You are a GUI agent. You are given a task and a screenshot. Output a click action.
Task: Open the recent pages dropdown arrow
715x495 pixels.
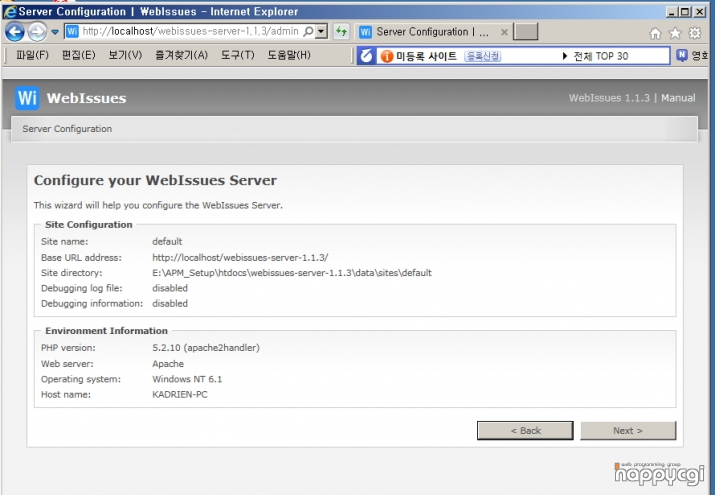55,32
